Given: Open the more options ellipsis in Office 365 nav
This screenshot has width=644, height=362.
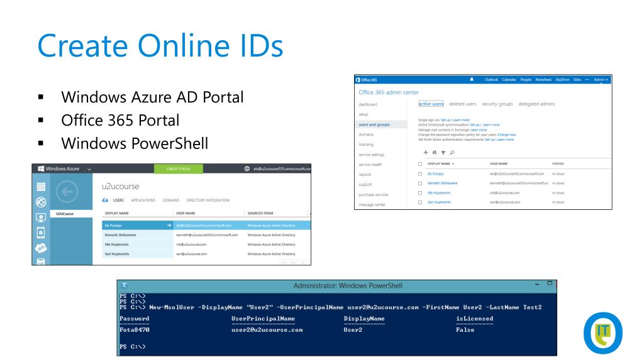Looking at the screenshot, I should pyautogui.click(x=587, y=80).
